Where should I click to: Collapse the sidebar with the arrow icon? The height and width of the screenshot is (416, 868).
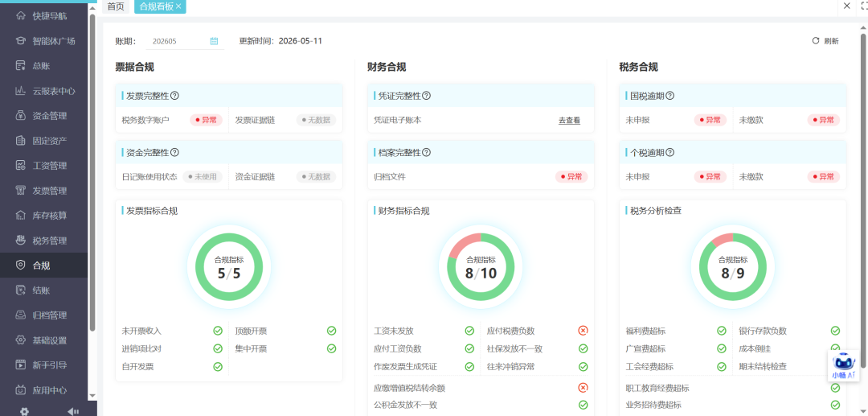(72, 411)
